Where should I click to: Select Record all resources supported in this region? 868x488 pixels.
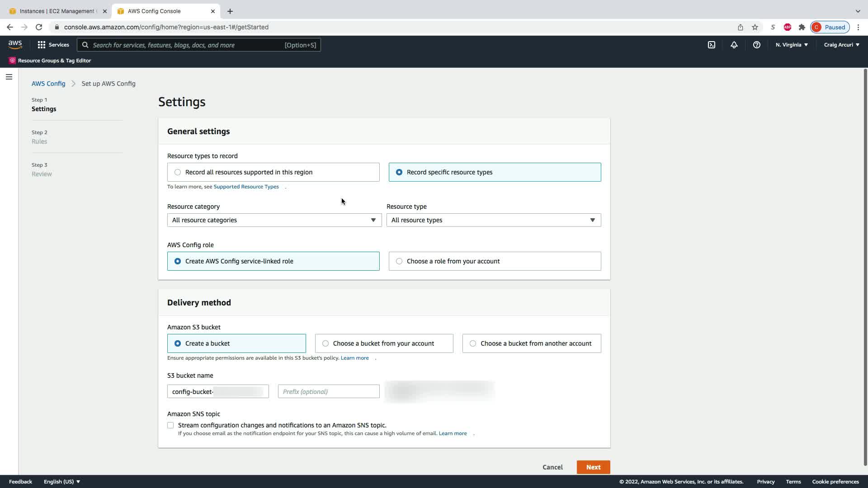click(x=178, y=172)
